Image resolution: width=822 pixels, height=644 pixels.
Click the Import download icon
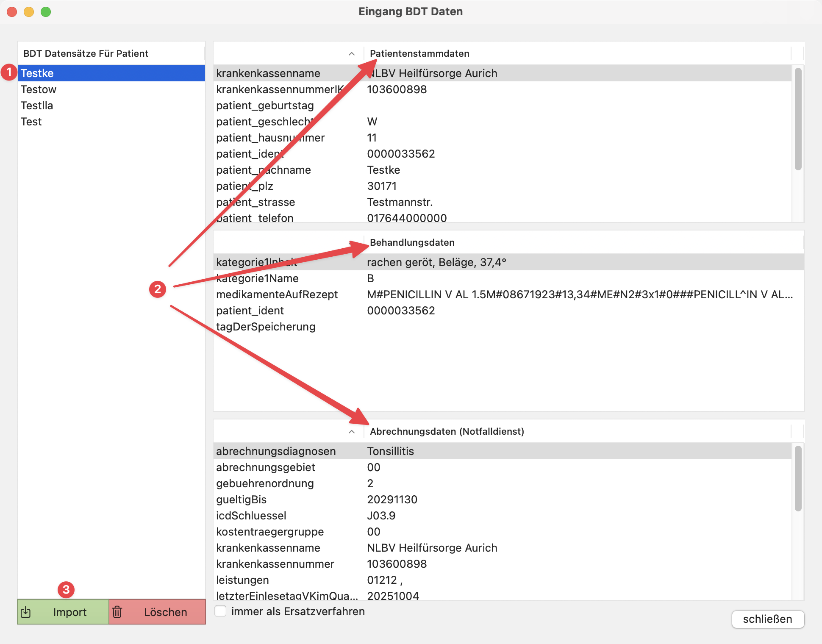[26, 612]
